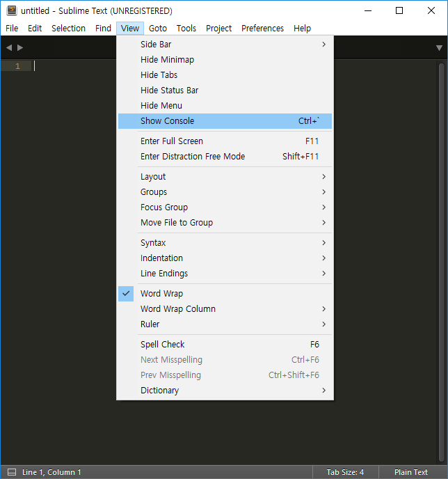
Task: Open the Preferences menu
Action: point(262,28)
